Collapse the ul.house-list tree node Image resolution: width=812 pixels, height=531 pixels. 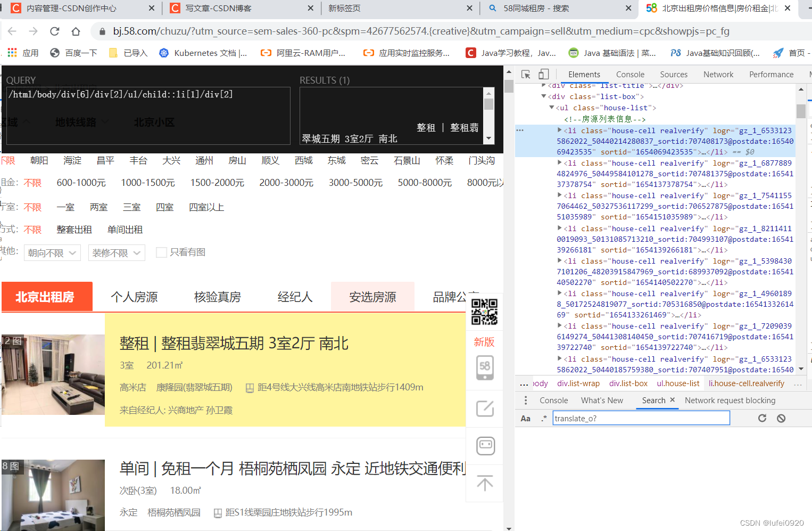pyautogui.click(x=552, y=107)
